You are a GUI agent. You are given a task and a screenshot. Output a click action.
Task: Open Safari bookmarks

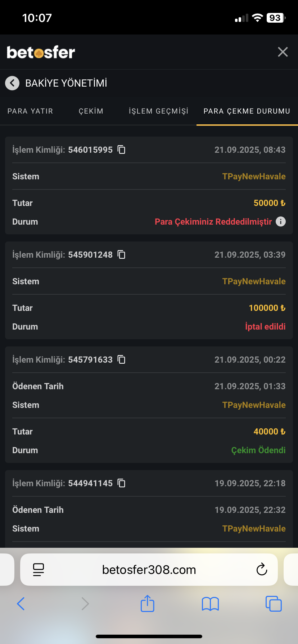click(x=211, y=604)
